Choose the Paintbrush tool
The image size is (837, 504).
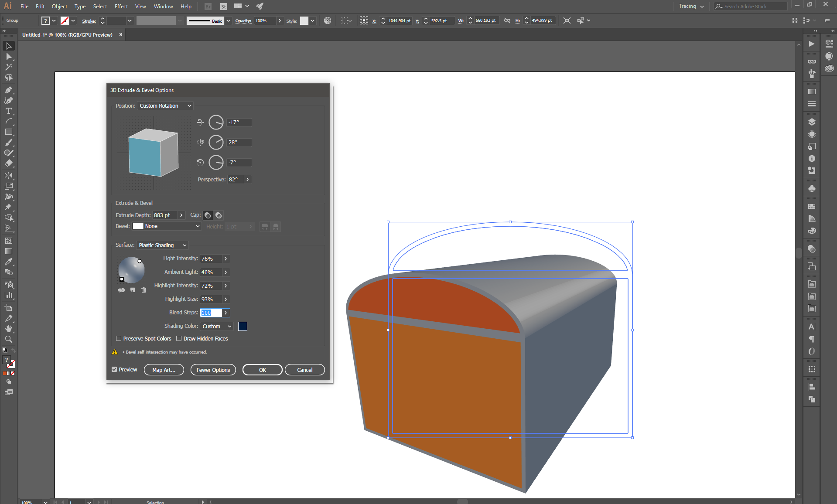click(8, 142)
